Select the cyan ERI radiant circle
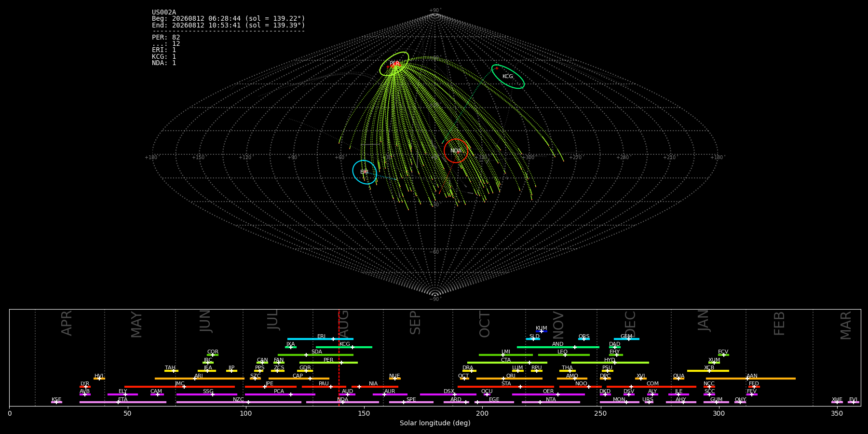Image resolution: width=868 pixels, height=434 pixels. coord(365,172)
